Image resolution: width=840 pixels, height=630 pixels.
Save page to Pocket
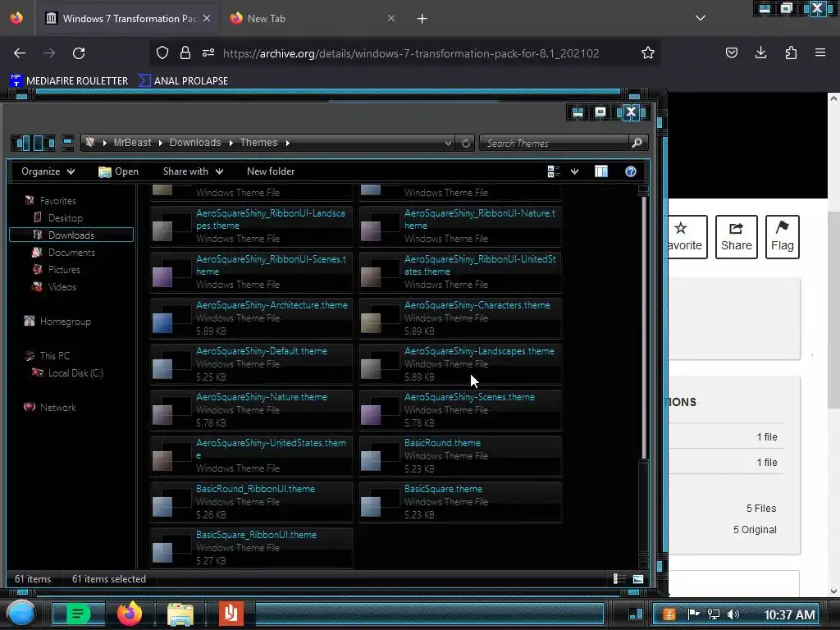(x=731, y=52)
